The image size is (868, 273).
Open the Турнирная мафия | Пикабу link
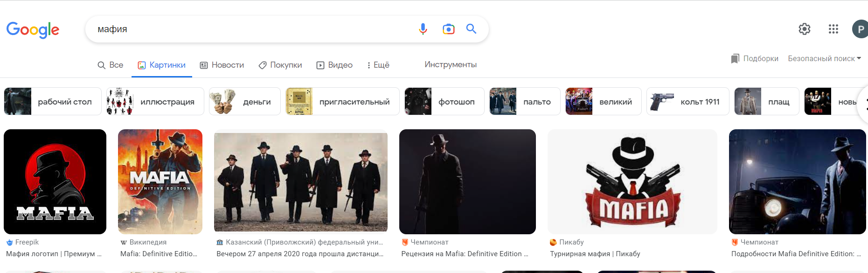(x=595, y=254)
